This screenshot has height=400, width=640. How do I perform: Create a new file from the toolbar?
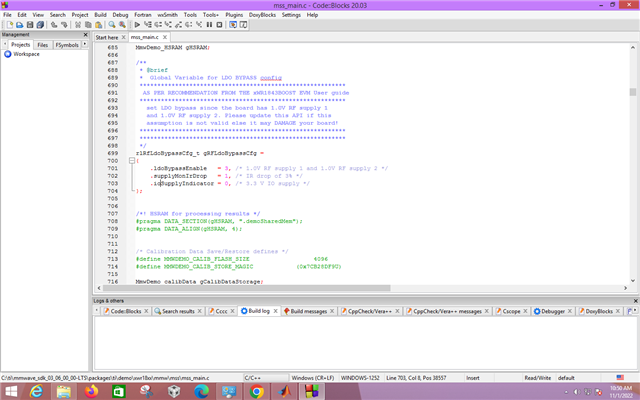click(x=10, y=25)
